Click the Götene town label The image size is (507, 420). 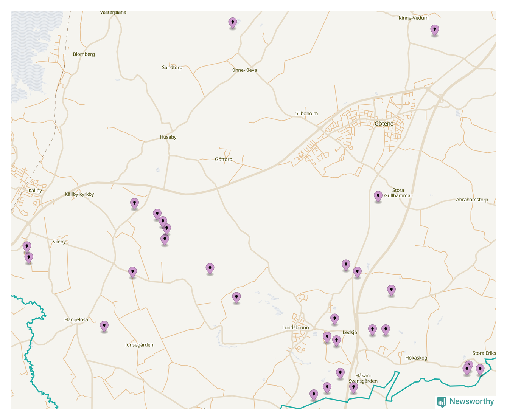(384, 124)
